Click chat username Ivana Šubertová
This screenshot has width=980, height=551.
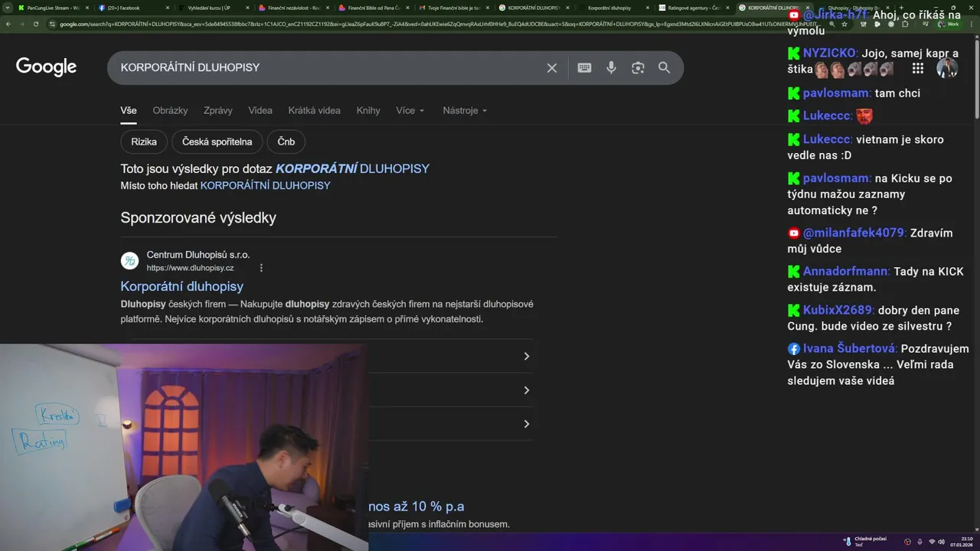pos(850,349)
